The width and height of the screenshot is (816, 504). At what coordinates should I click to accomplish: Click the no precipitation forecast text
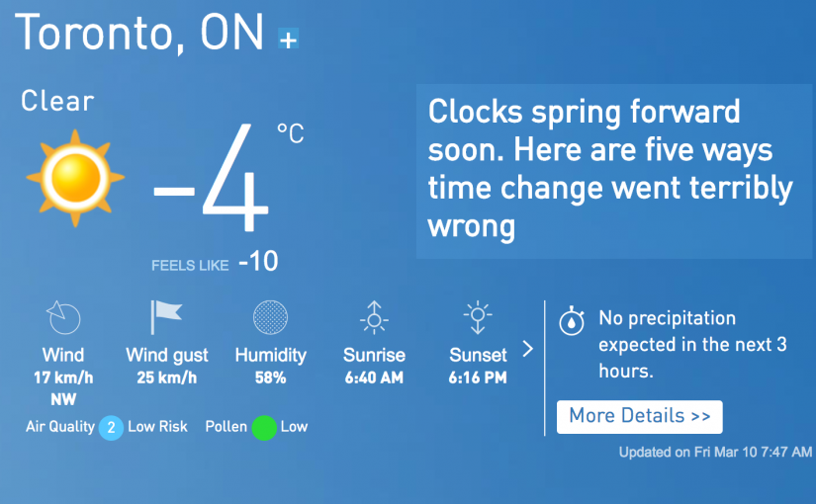coord(692,346)
